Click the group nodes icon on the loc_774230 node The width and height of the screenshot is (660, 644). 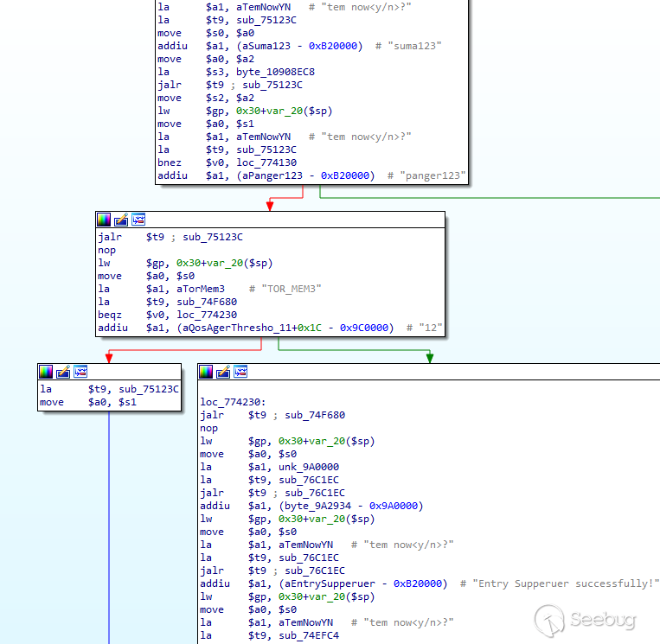(x=240, y=372)
